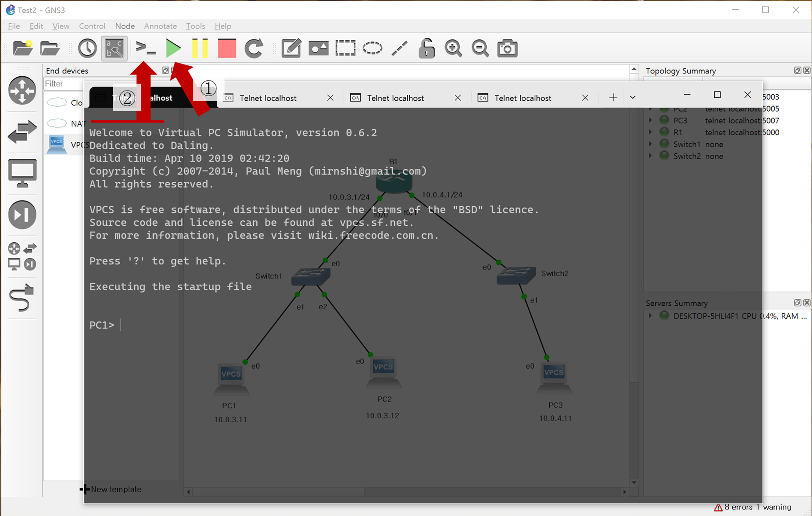This screenshot has height=516, width=812.
Task: Browse all devices in sidebar
Action: click(x=22, y=257)
